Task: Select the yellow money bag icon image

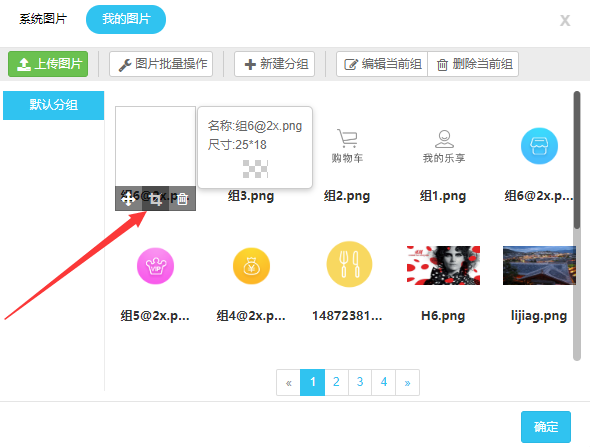Action: click(x=251, y=266)
